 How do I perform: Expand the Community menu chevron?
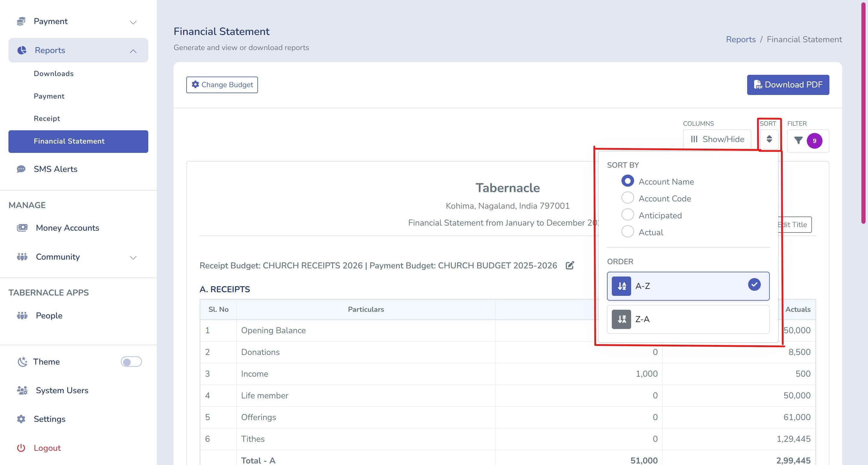(133, 258)
